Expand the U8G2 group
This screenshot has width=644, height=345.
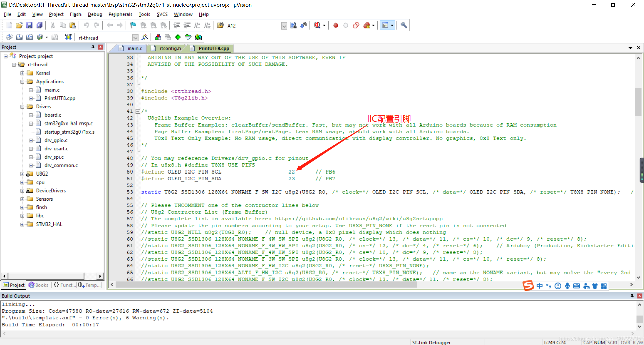click(x=22, y=174)
